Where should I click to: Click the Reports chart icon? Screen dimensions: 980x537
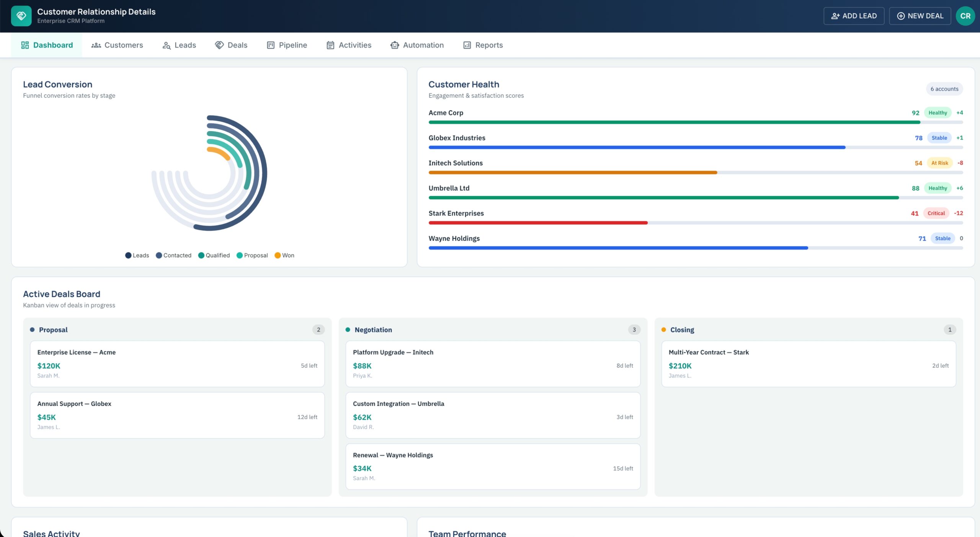(x=467, y=45)
